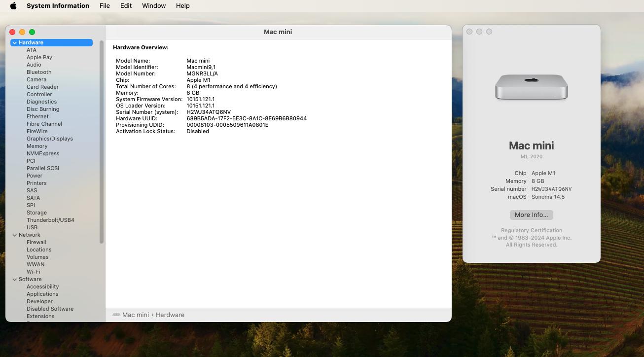
Task: Open the Window menu
Action: coord(154,6)
